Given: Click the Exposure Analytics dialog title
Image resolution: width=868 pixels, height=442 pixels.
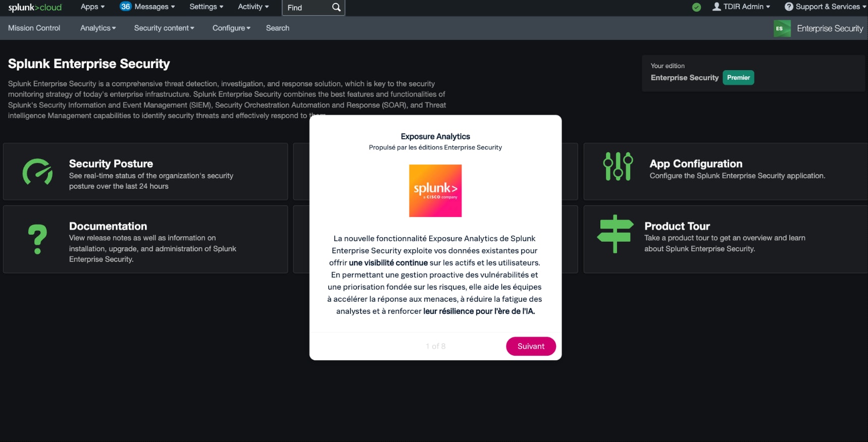Looking at the screenshot, I should (435, 136).
